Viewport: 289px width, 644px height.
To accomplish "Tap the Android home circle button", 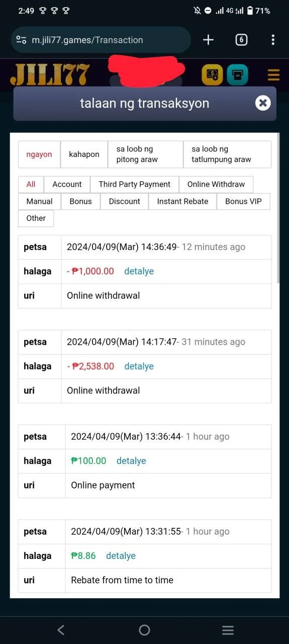I will click(x=144, y=630).
